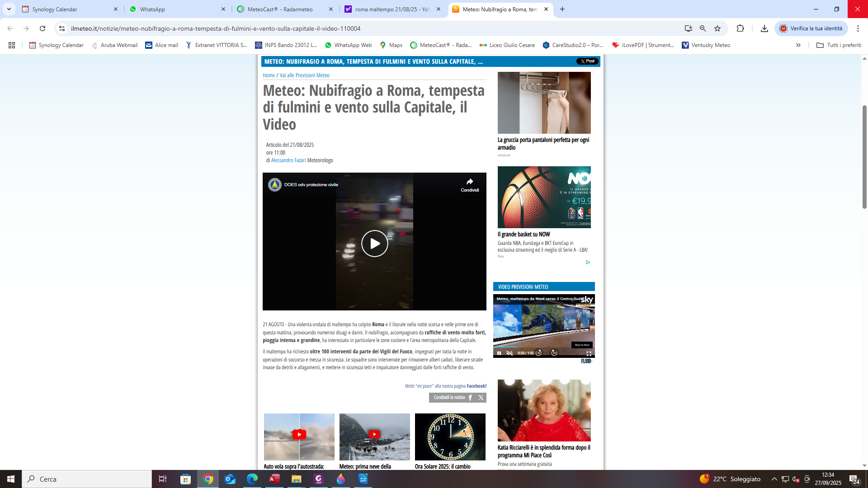This screenshot has height=488, width=868.
Task: Bookmark the page with the star icon
Action: [717, 28]
